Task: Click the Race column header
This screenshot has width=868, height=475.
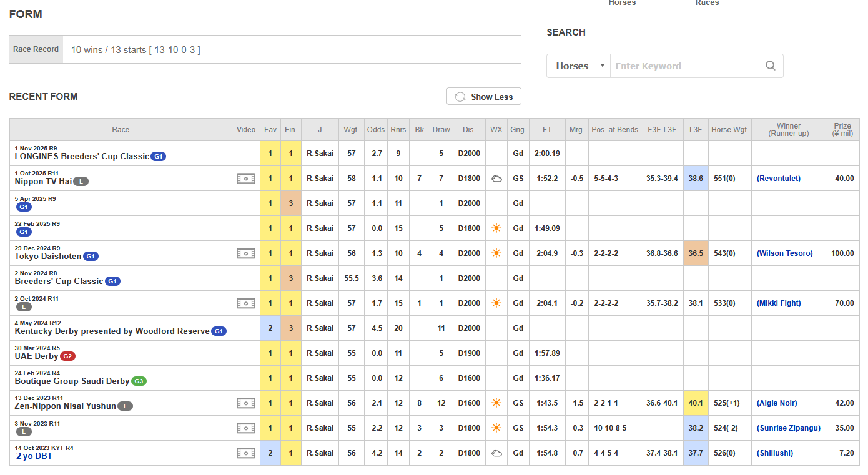Action: [121, 130]
